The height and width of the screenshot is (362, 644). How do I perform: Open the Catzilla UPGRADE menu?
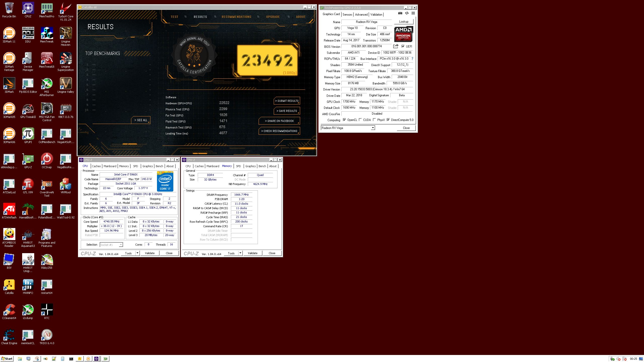(x=273, y=17)
